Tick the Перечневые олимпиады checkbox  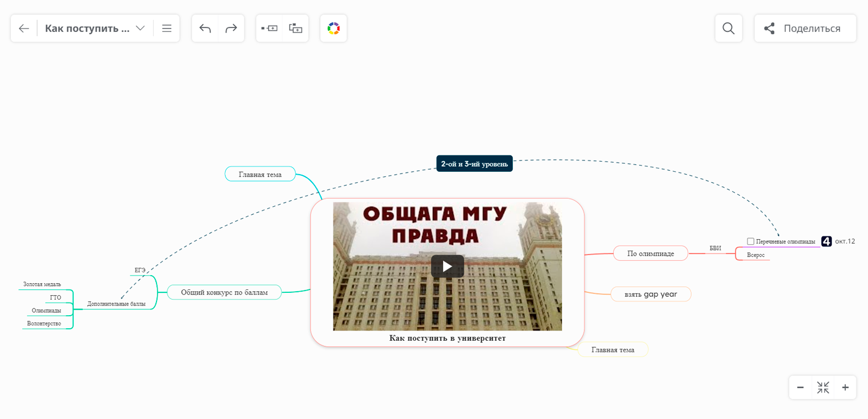750,241
